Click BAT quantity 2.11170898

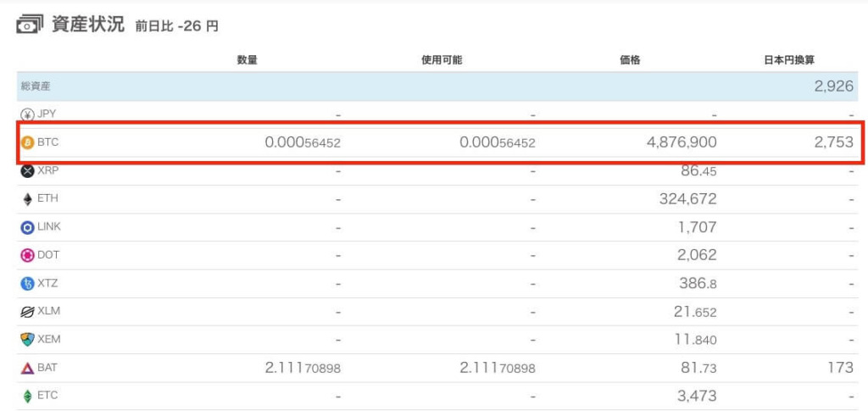[x=303, y=368]
